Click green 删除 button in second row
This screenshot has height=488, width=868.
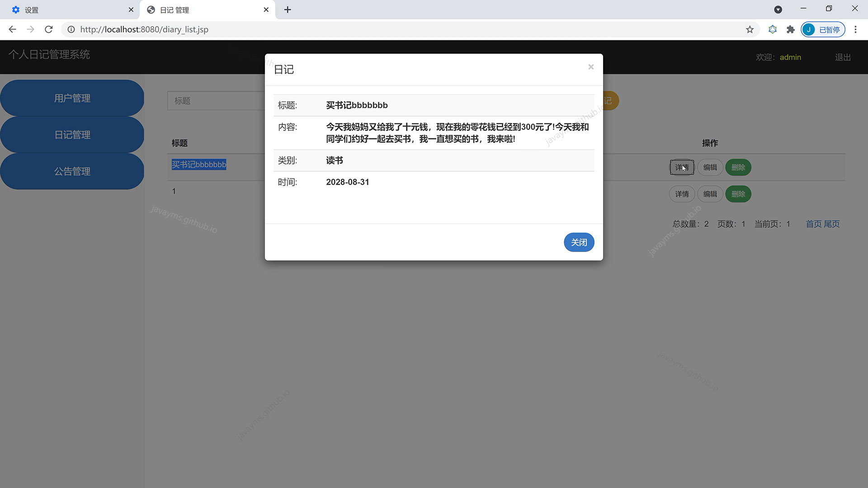click(x=738, y=194)
